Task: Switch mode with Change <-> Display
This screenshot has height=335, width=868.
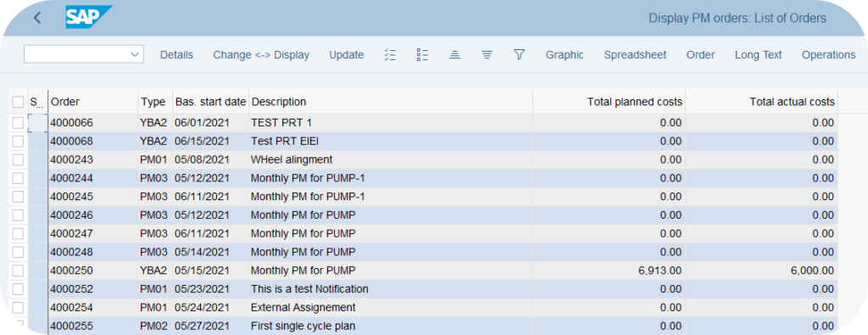Action: (261, 55)
